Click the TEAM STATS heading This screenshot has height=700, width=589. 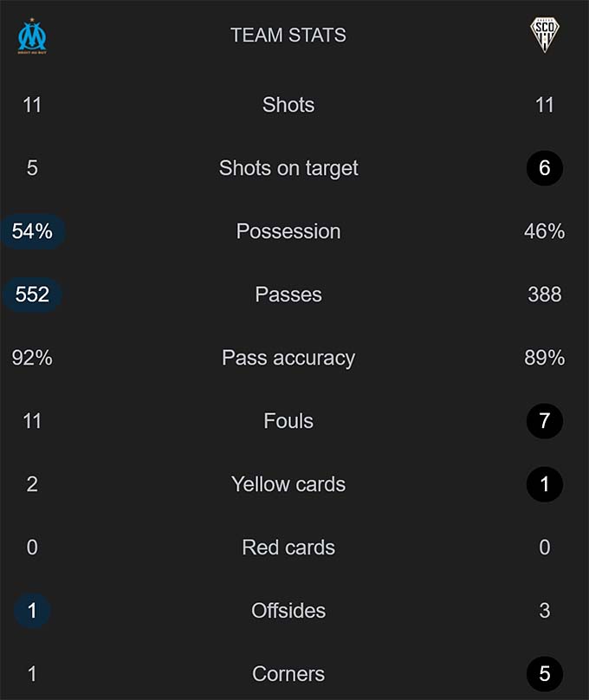click(x=288, y=36)
